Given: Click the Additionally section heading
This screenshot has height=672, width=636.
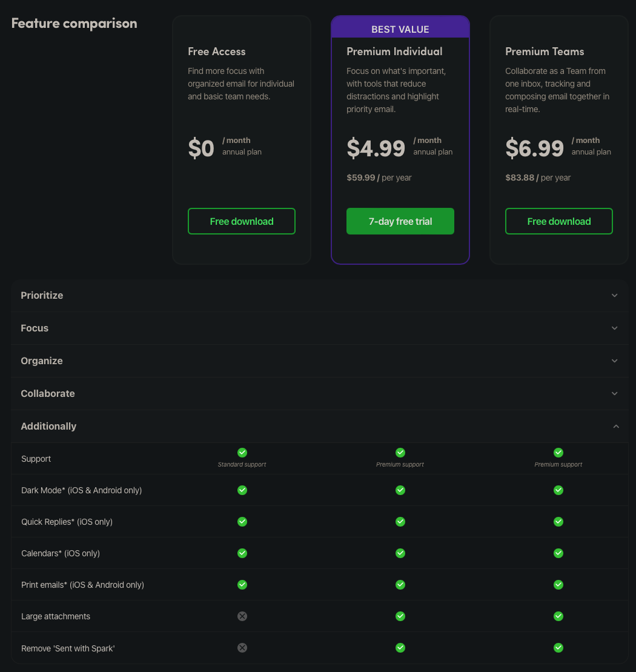Looking at the screenshot, I should click(x=48, y=426).
